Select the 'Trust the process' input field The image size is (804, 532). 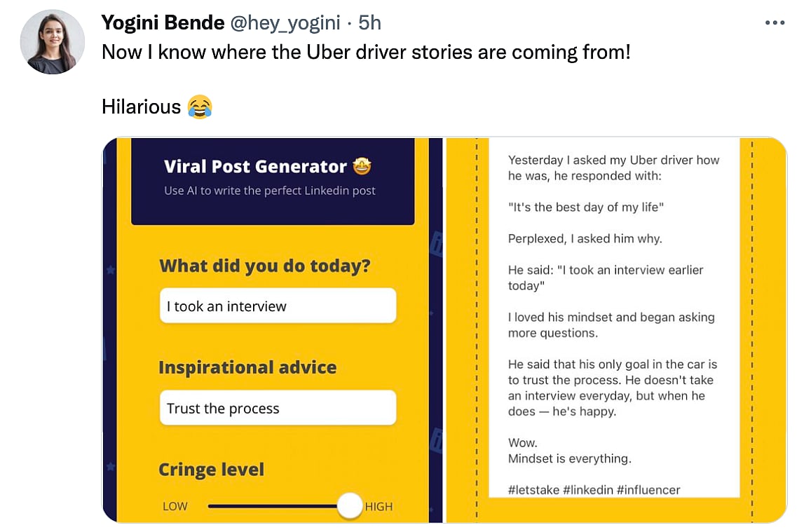(x=278, y=407)
